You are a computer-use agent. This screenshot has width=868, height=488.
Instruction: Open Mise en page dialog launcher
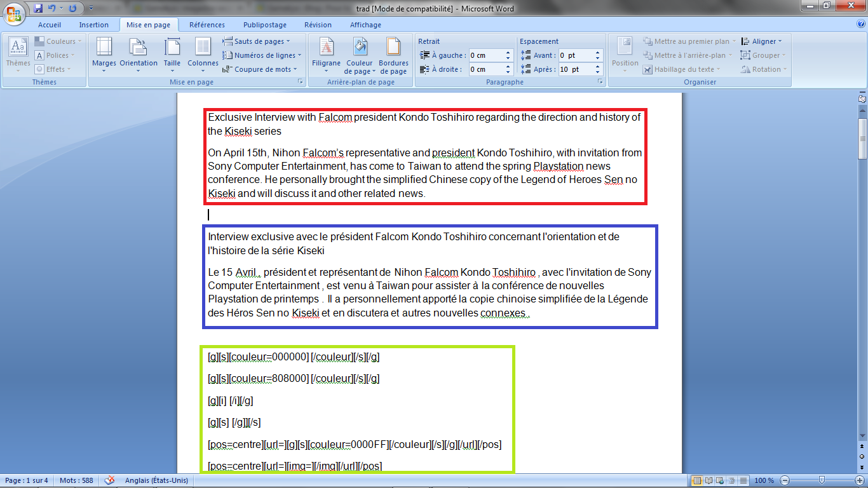pos(301,82)
